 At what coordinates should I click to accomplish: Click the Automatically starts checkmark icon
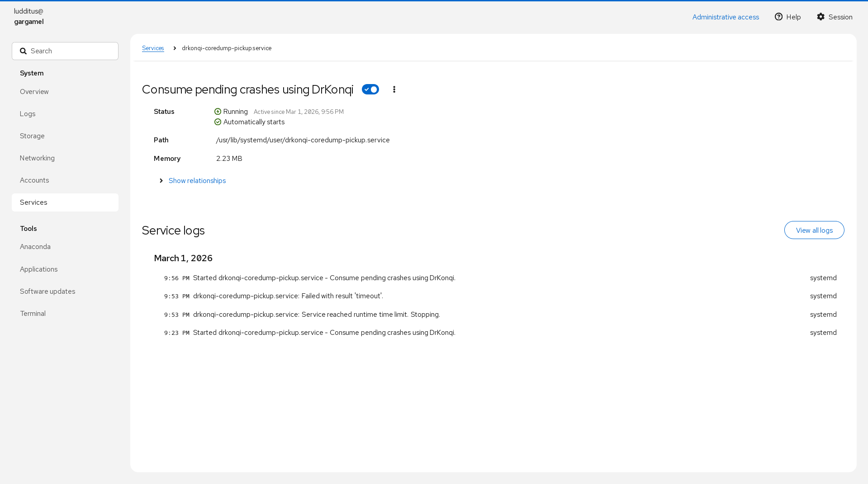[218, 122]
